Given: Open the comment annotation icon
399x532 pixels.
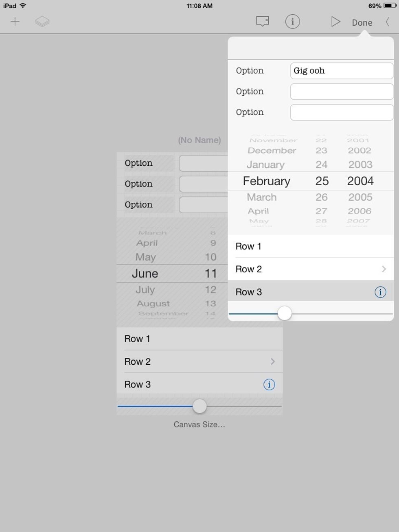Looking at the screenshot, I should (x=263, y=22).
